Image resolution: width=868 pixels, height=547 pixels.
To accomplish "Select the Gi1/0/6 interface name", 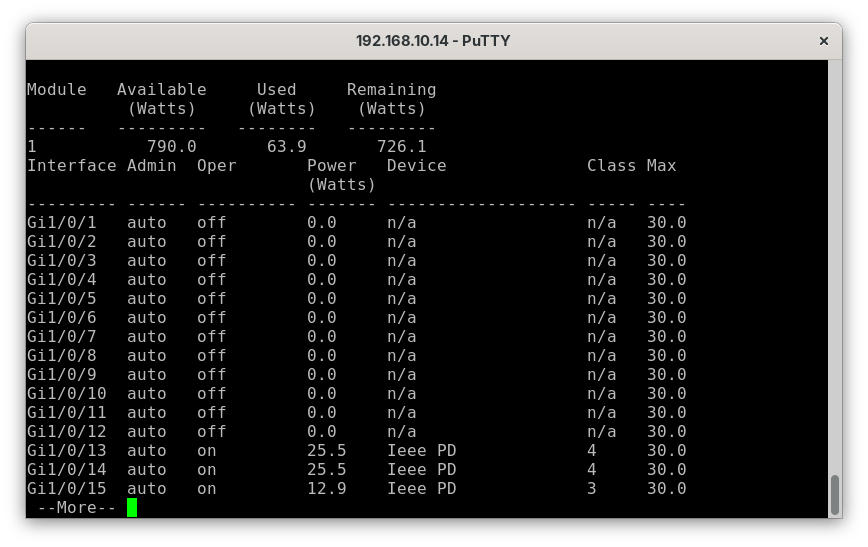I will pyautogui.click(x=61, y=317).
